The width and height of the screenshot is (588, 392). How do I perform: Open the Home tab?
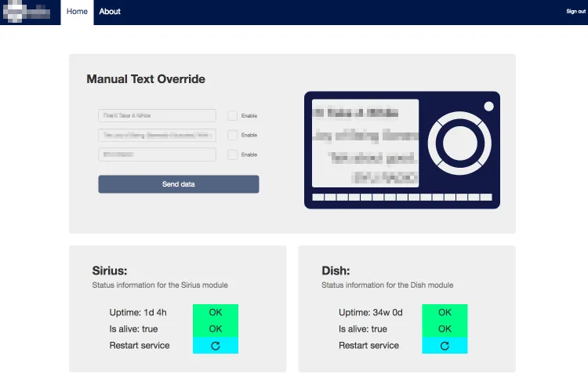pos(77,12)
